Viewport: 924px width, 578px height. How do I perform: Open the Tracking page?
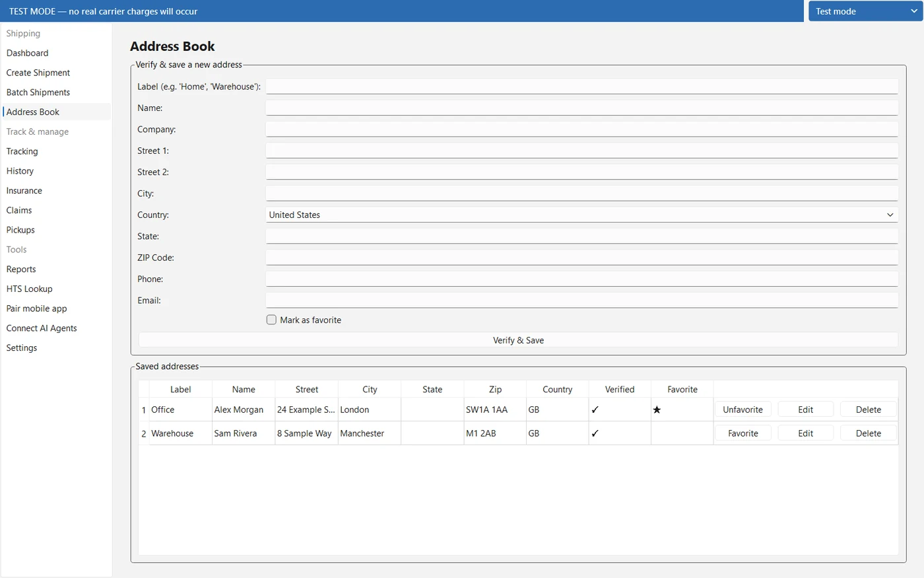(55, 151)
